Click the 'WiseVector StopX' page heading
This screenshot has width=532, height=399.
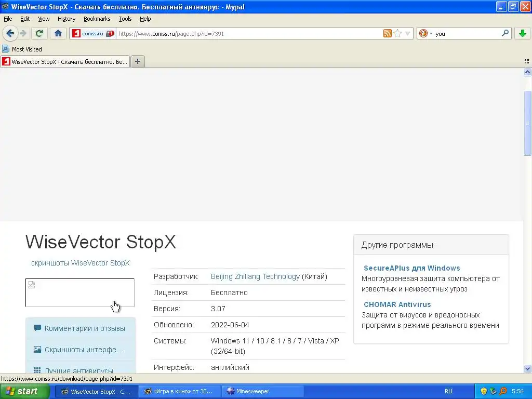click(x=100, y=242)
